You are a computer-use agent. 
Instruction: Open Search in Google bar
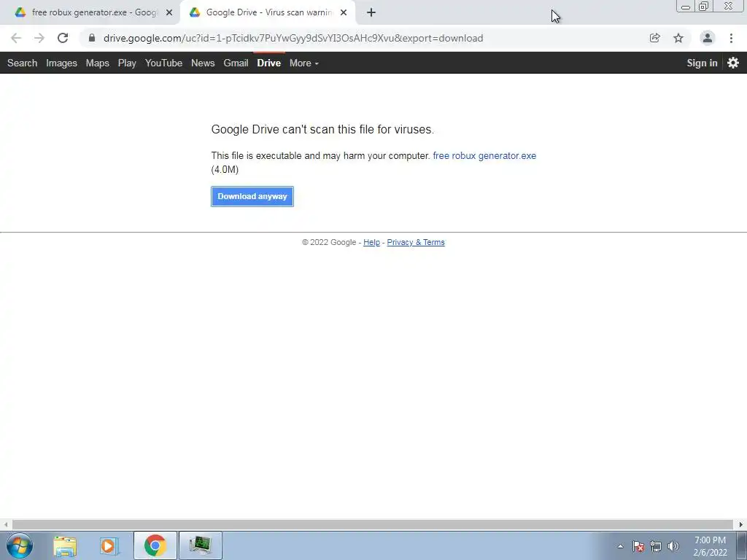23,63
